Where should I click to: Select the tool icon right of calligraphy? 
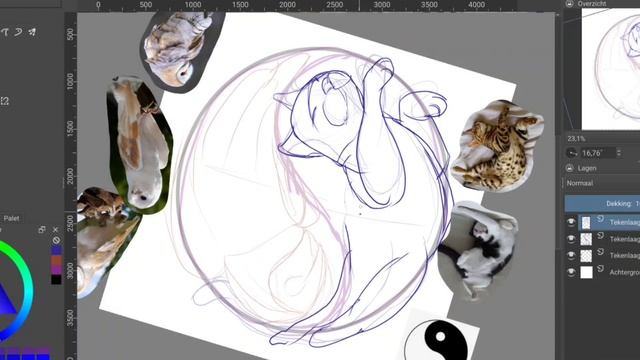tap(32, 32)
